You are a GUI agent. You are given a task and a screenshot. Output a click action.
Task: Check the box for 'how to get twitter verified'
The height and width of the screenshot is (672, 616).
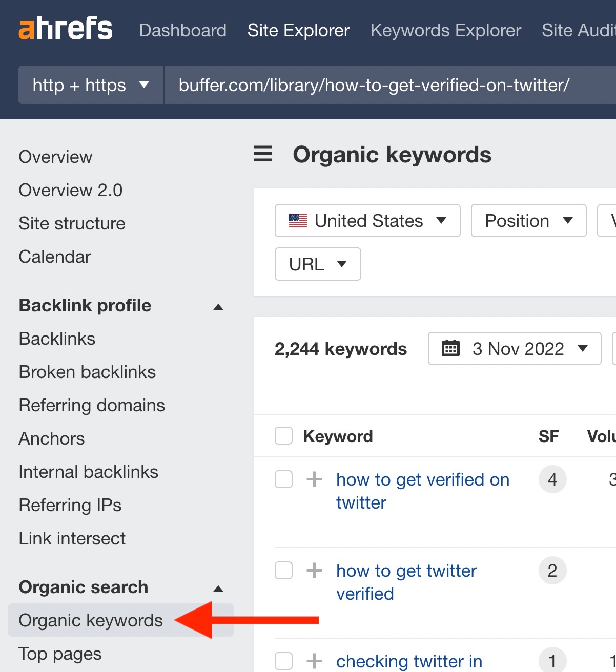283,570
